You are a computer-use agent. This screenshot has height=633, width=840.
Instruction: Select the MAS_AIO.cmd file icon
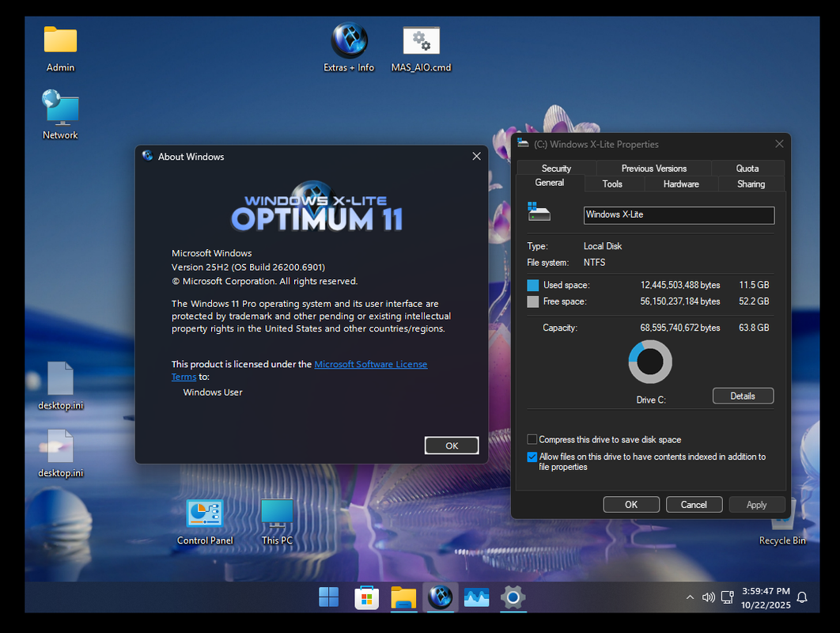(x=421, y=49)
